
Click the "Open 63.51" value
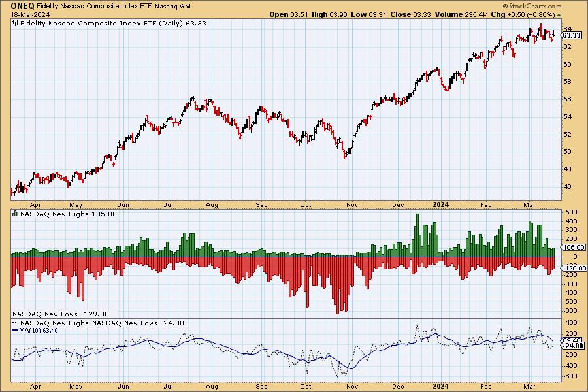pyautogui.click(x=289, y=14)
